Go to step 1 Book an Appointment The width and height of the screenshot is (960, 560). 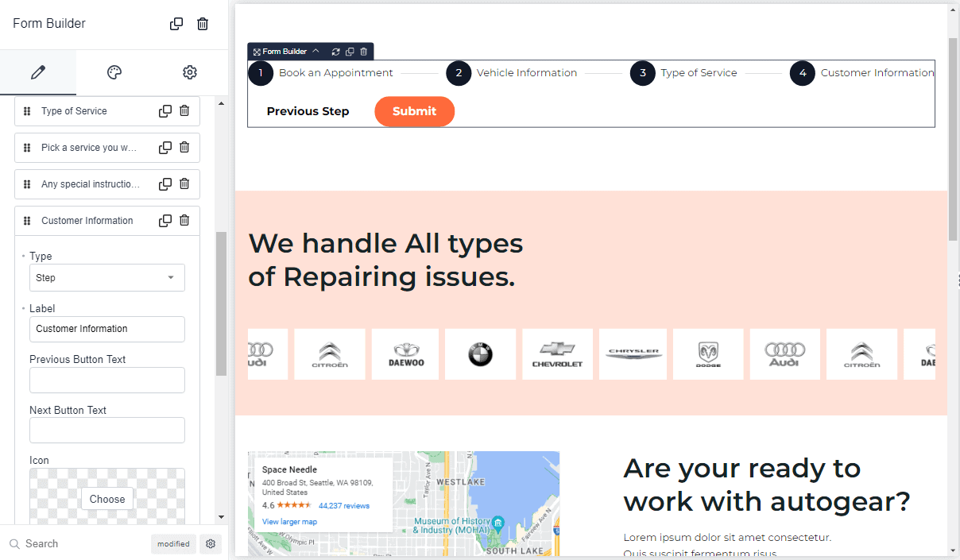(x=321, y=73)
